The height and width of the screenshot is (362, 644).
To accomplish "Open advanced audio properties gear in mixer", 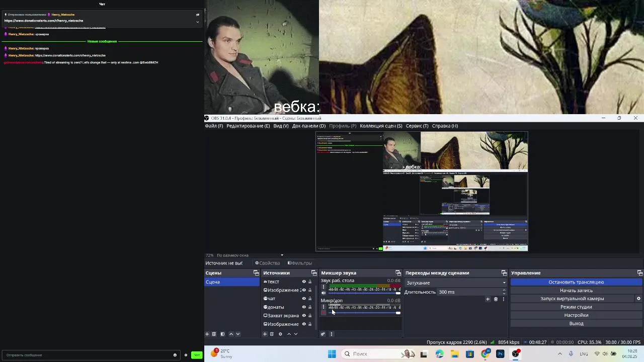I will [x=323, y=334].
